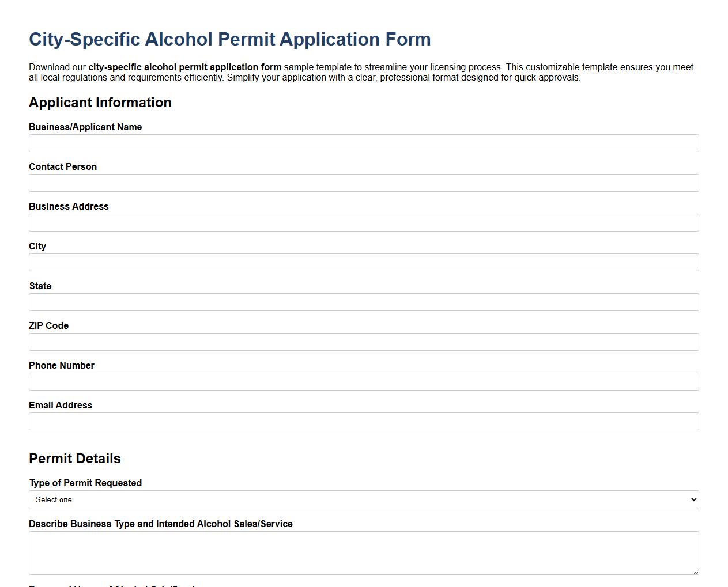Click the Applicant Information section heading
The height and width of the screenshot is (587, 728).
[x=100, y=103]
